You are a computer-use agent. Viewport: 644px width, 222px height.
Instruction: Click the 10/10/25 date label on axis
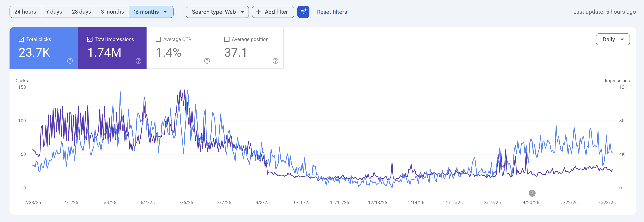pyautogui.click(x=301, y=203)
